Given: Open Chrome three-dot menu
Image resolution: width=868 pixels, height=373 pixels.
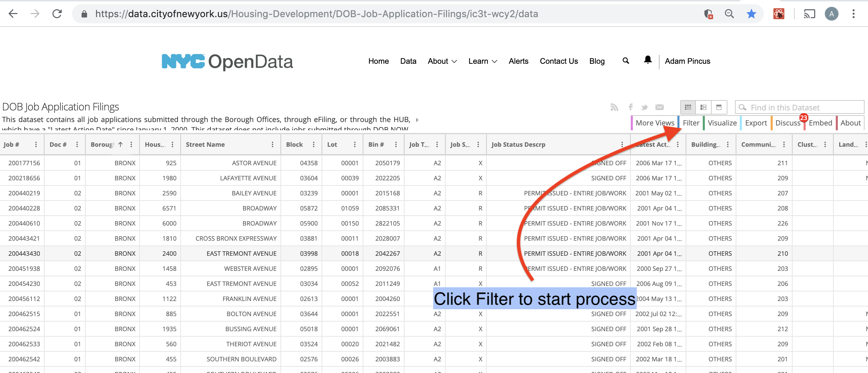Looking at the screenshot, I should [854, 14].
